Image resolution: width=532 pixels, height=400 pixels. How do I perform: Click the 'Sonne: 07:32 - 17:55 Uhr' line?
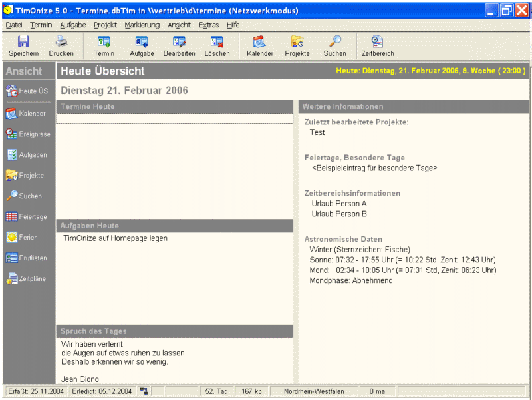[x=402, y=260]
